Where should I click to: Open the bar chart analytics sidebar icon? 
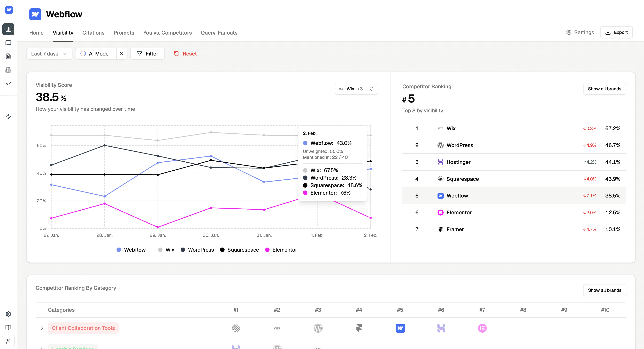click(8, 29)
